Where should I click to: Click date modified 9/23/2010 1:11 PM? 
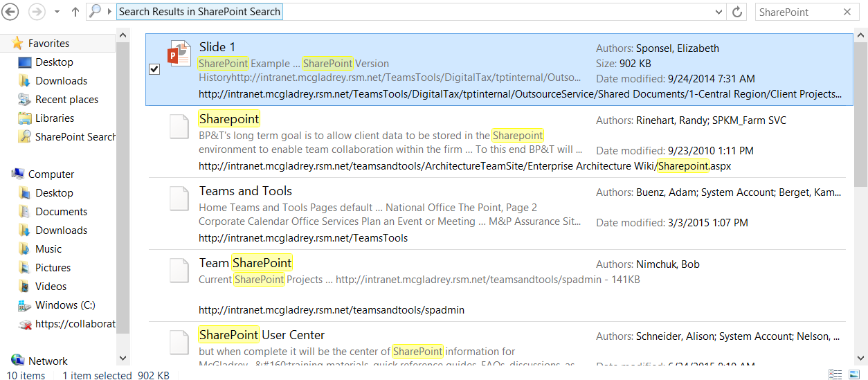(675, 151)
